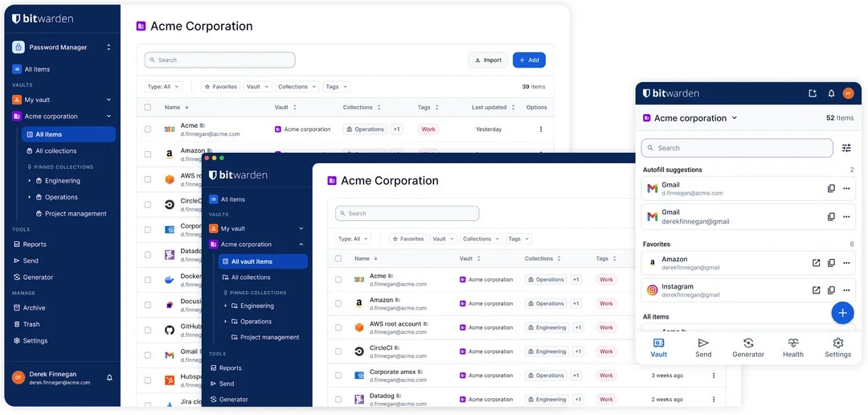The width and height of the screenshot is (868, 415).
Task: Click the blue plus floating button
Action: click(842, 313)
